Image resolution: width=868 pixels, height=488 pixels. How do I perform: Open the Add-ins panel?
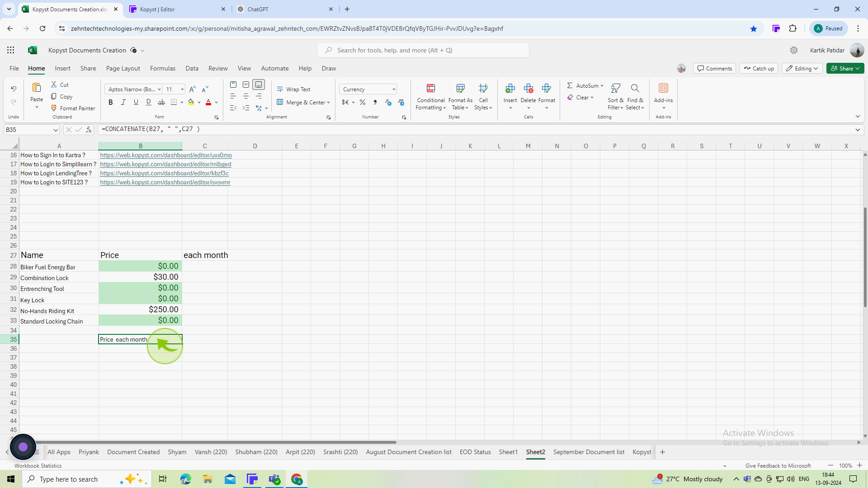click(663, 96)
